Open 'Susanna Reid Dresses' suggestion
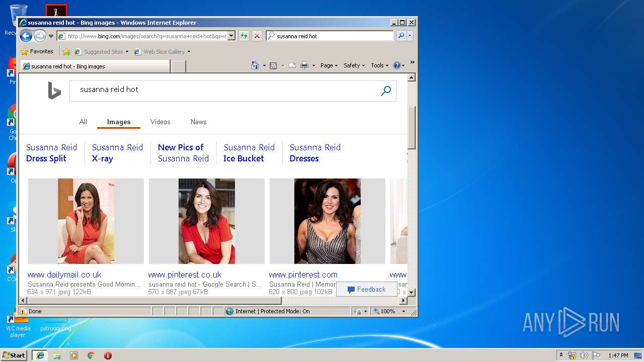644x362 pixels. tap(315, 153)
